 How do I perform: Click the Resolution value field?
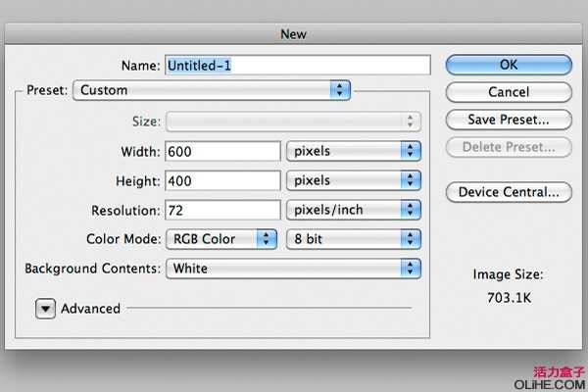click(x=224, y=210)
